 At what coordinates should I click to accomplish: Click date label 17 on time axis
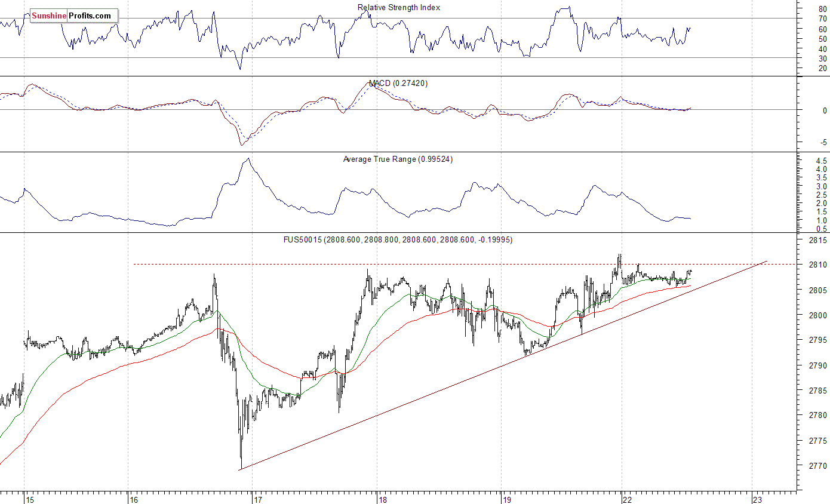259,499
